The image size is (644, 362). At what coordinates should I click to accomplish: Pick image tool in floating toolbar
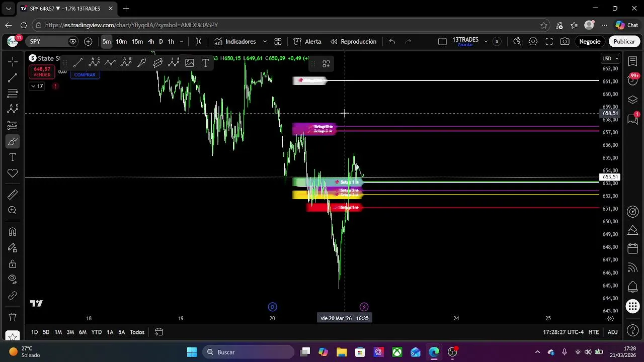click(x=190, y=63)
